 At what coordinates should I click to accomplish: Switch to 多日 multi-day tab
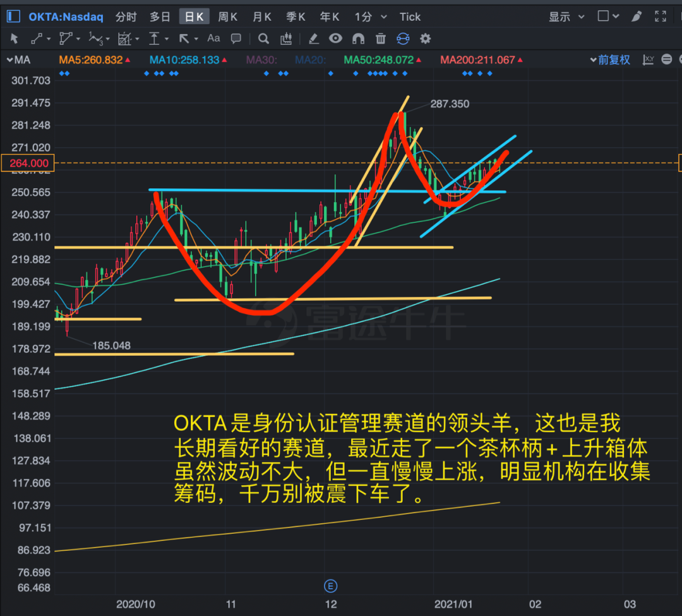(x=160, y=17)
